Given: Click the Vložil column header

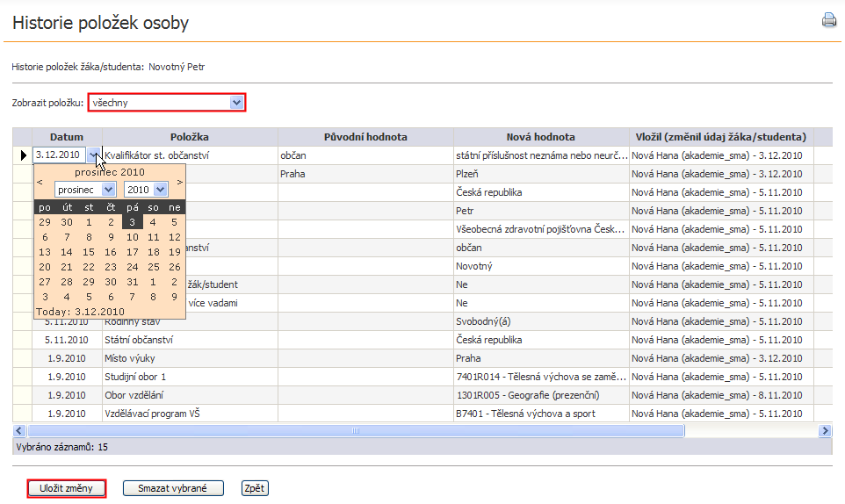Looking at the screenshot, I should click(721, 137).
